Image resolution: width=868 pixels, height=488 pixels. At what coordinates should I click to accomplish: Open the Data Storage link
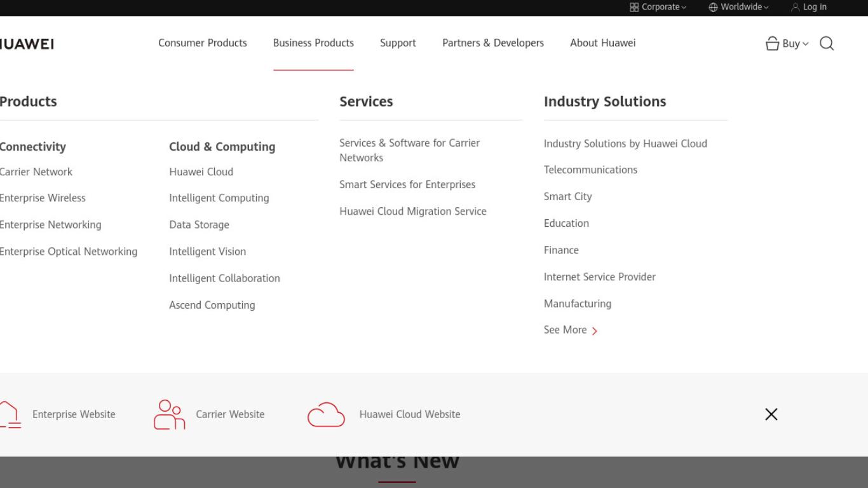click(199, 225)
